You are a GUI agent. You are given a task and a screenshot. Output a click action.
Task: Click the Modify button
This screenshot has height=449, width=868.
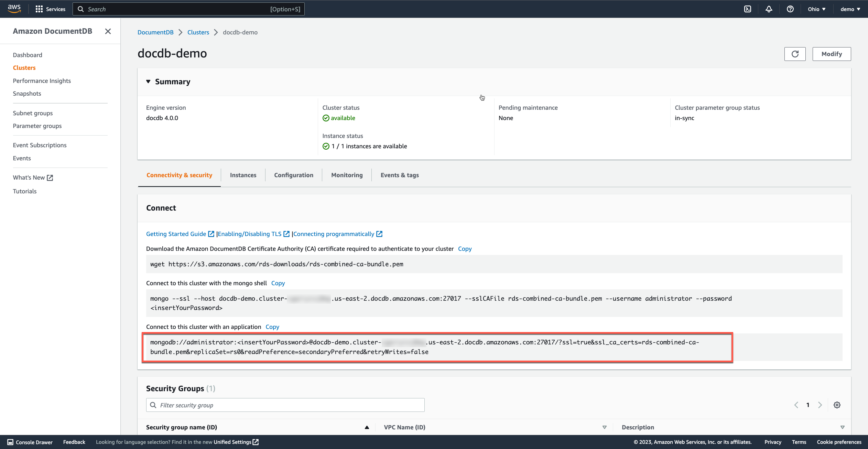tap(831, 54)
